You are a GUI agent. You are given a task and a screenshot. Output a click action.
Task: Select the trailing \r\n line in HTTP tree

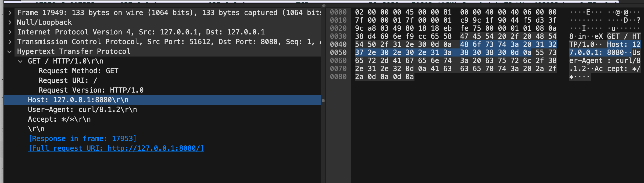(36, 129)
